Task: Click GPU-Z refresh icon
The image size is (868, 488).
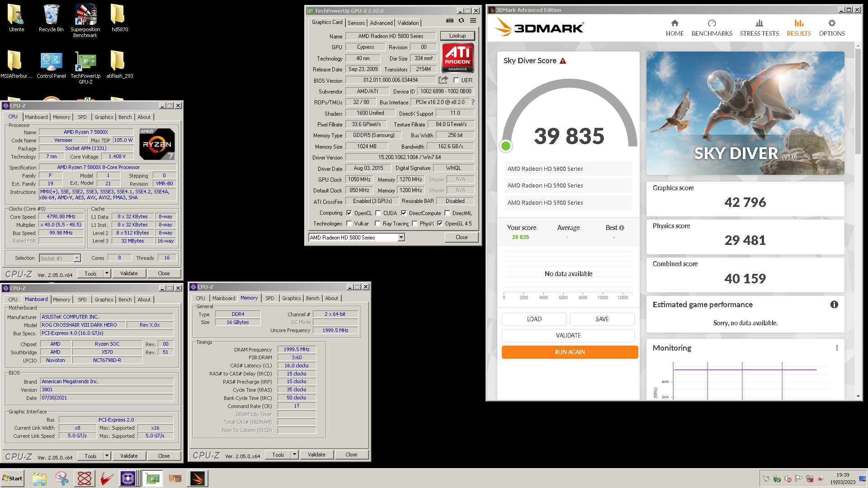Action: tap(461, 20)
